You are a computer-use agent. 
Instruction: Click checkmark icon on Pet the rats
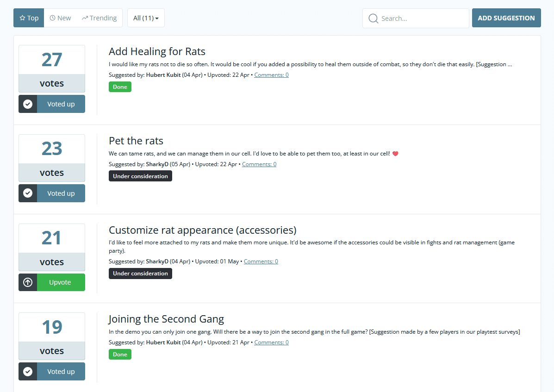point(28,193)
